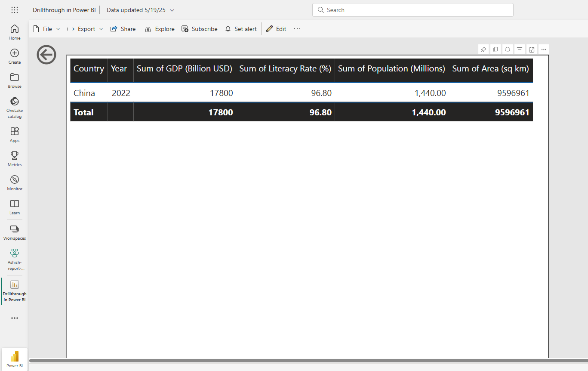
Task: Copy the table visual as image
Action: click(495, 49)
